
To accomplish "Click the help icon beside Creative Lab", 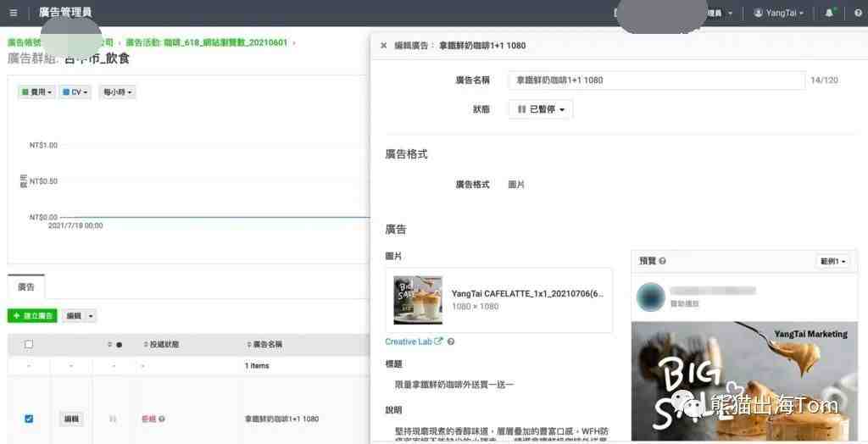I will coord(451,341).
